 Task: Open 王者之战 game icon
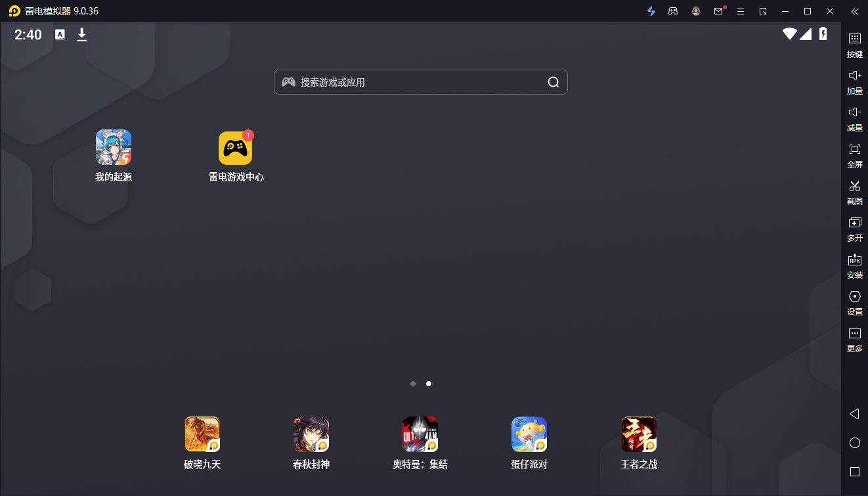[x=639, y=434]
